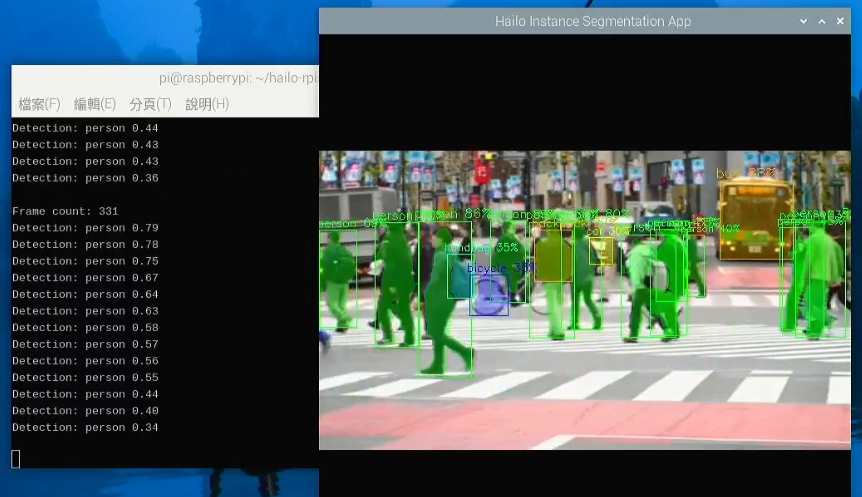This screenshot has width=862, height=497.
Task: Select 'Detection: person 0.56' line
Action: 85,361
